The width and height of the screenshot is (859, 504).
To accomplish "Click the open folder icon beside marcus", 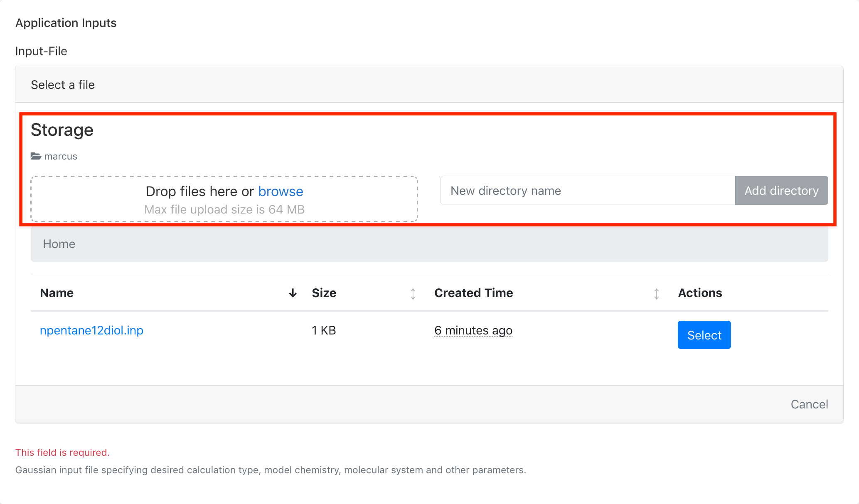I will (x=36, y=156).
